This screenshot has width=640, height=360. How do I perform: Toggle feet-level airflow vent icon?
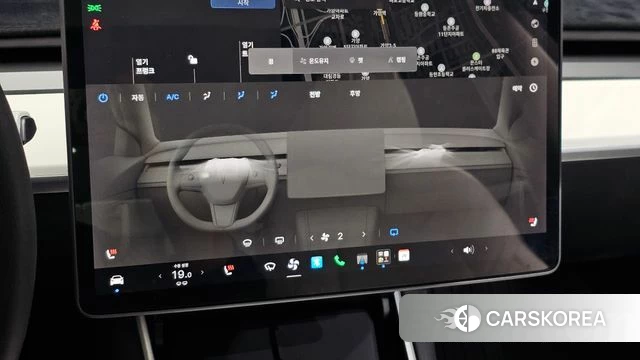point(273,95)
